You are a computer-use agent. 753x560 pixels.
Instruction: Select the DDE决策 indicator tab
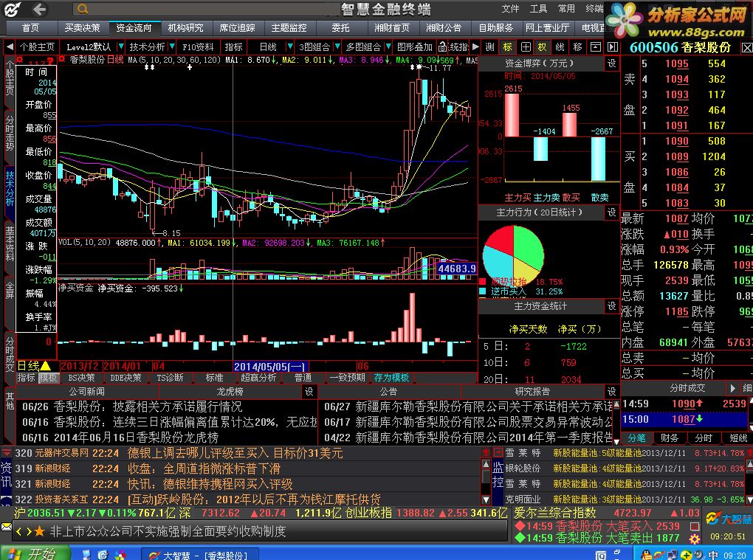coord(125,378)
